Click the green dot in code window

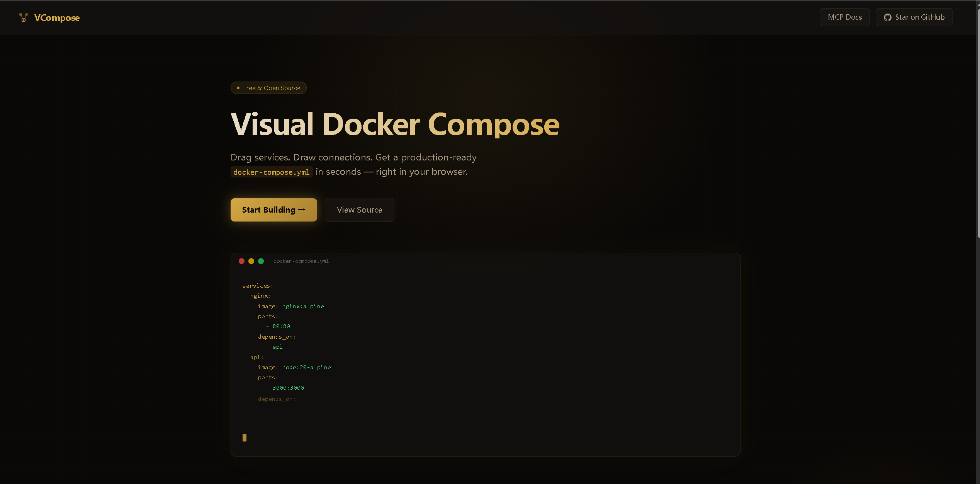[261, 261]
